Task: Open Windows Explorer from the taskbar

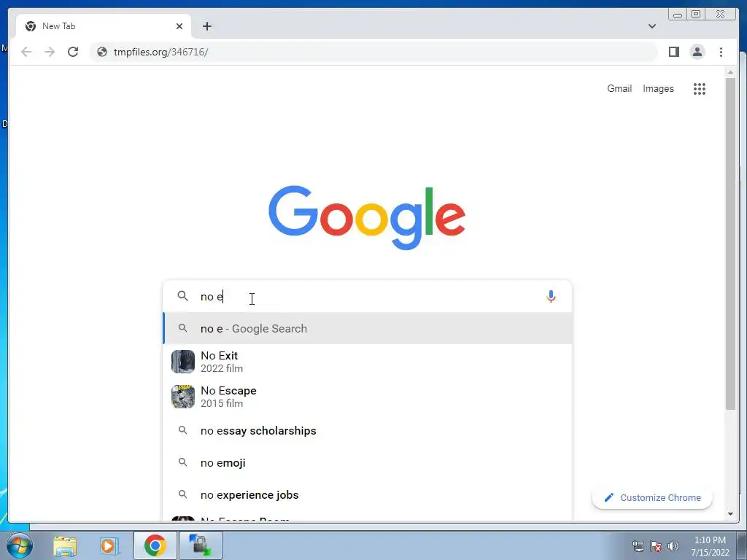Action: coord(65,545)
